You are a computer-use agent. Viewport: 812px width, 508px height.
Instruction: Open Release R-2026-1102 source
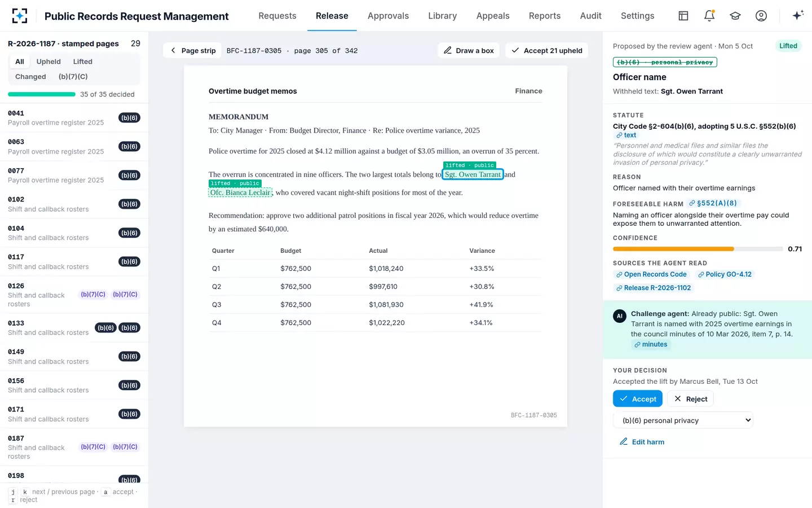tap(654, 288)
